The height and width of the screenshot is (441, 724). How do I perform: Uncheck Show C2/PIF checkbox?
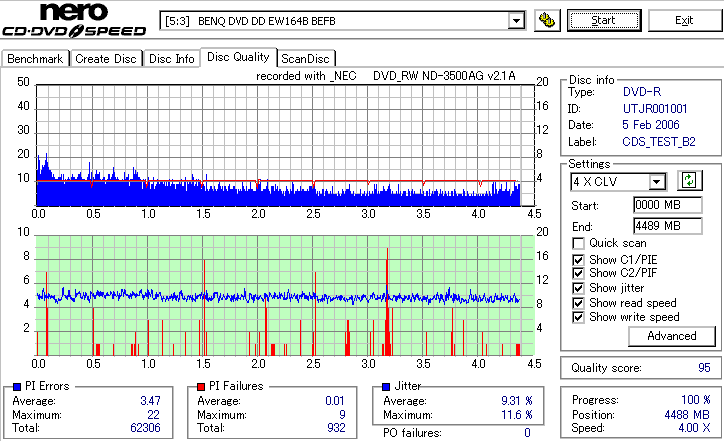[x=578, y=273]
